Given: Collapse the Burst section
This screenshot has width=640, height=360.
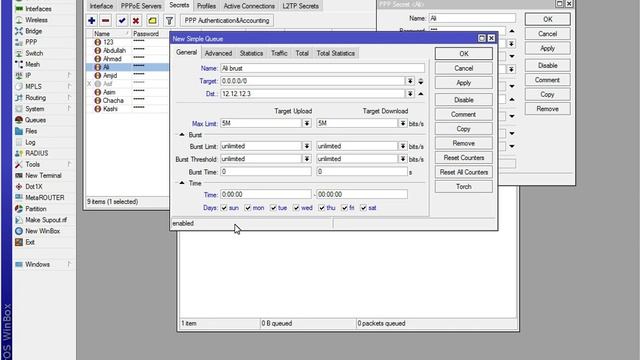Looking at the screenshot, I should 182,134.
